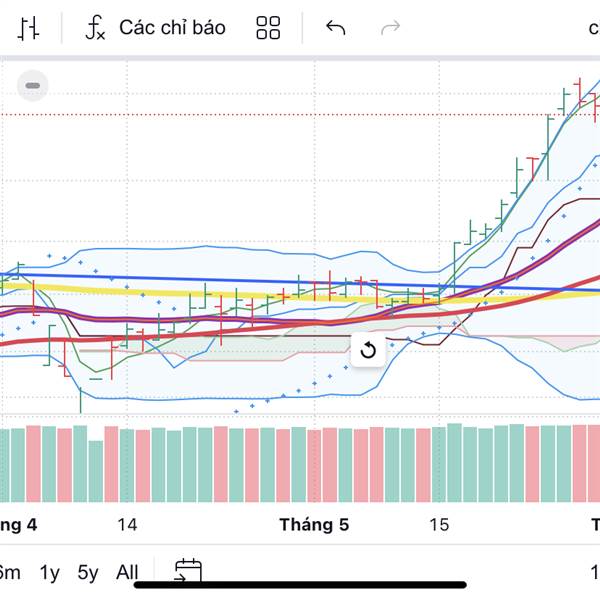Click the '15' date label on the time axis
Viewport: 600px width, 600px height.
tap(439, 525)
